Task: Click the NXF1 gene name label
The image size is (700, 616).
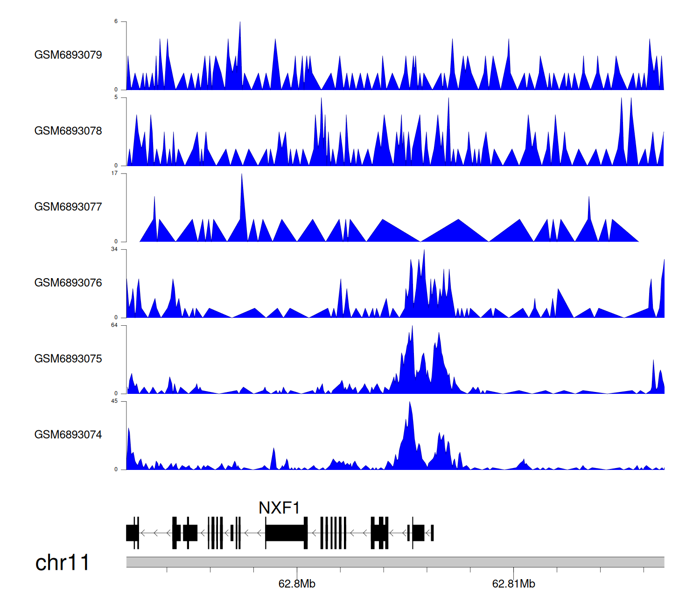Action: [279, 508]
